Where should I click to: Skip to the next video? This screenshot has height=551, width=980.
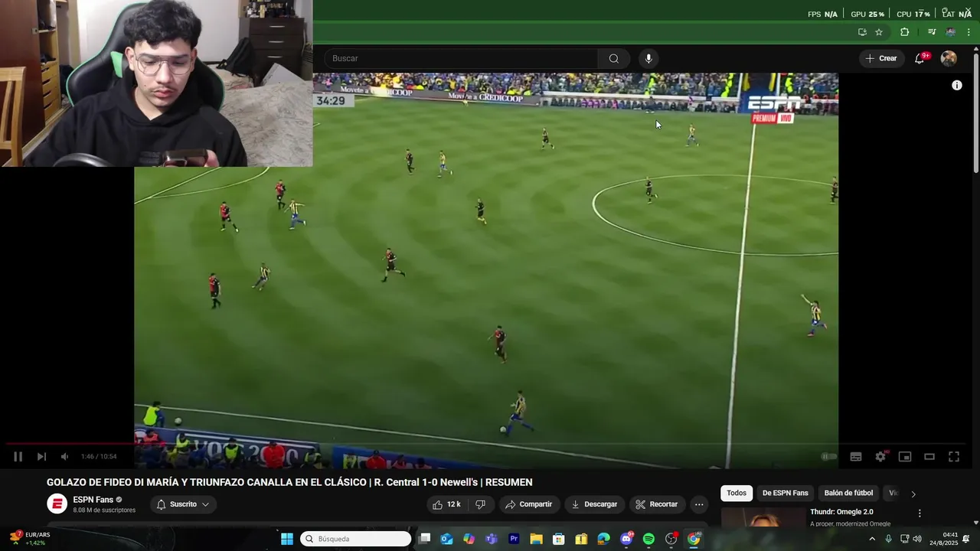(x=41, y=457)
